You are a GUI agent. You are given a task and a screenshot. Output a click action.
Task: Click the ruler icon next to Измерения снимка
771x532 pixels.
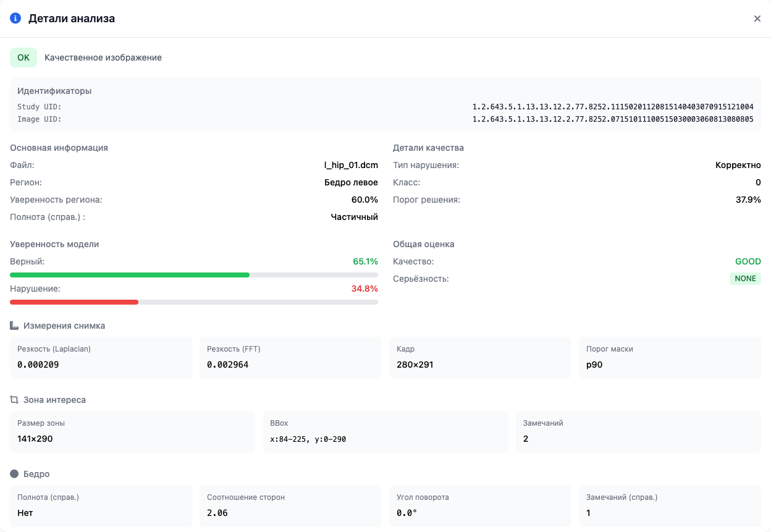click(14, 326)
